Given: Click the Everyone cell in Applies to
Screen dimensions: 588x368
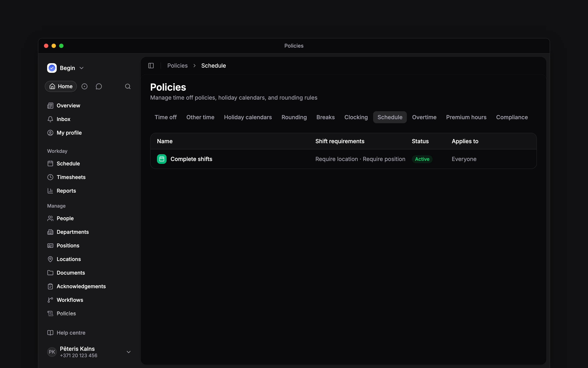Looking at the screenshot, I should (x=464, y=159).
